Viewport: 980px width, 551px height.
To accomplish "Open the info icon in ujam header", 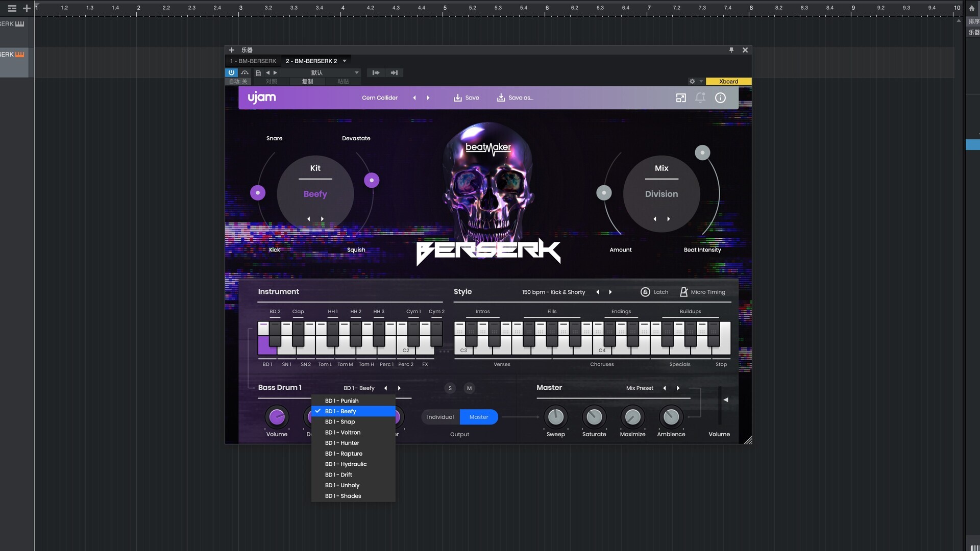I will pyautogui.click(x=720, y=97).
